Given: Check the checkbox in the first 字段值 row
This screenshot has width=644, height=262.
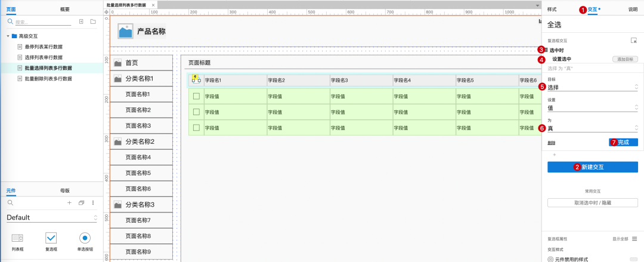Looking at the screenshot, I should point(196,96).
